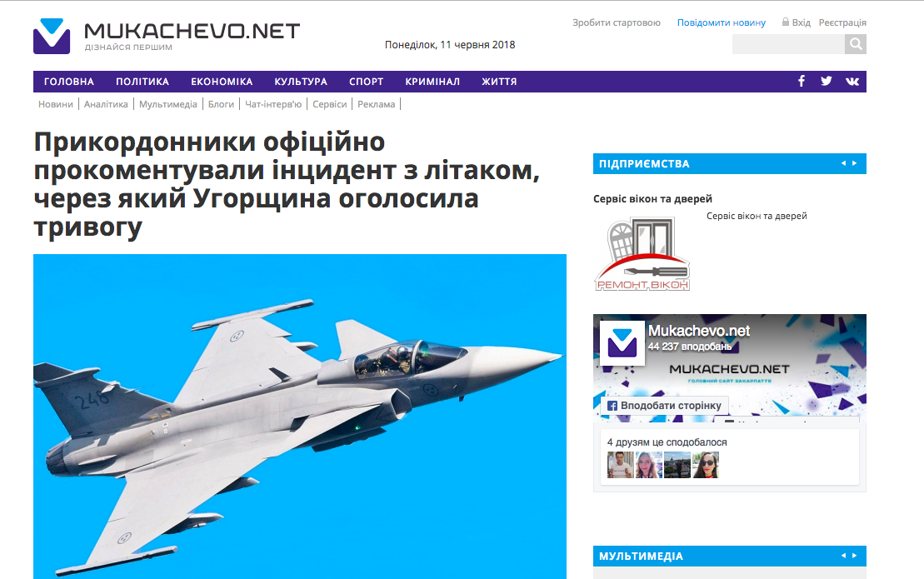924x579 pixels.
Task: Go to the previous item in Мультимедіа
Action: (843, 556)
